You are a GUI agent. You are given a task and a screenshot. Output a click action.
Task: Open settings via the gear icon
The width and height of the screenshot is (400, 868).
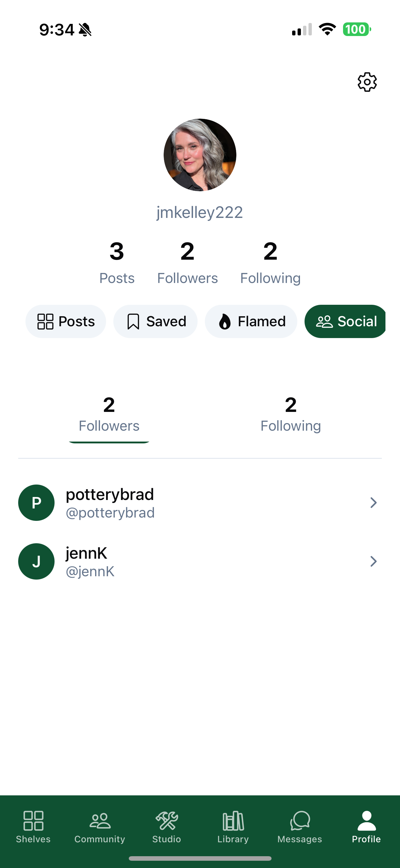pos(367,82)
